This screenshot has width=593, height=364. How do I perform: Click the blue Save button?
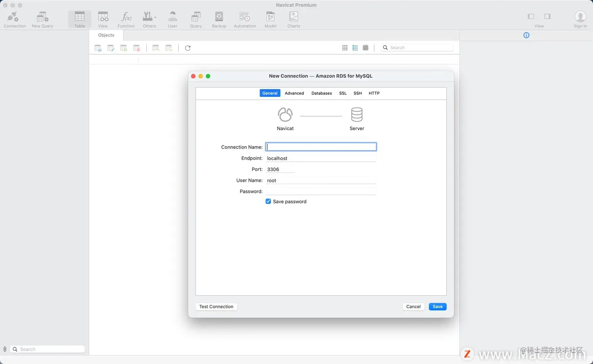[x=438, y=307]
